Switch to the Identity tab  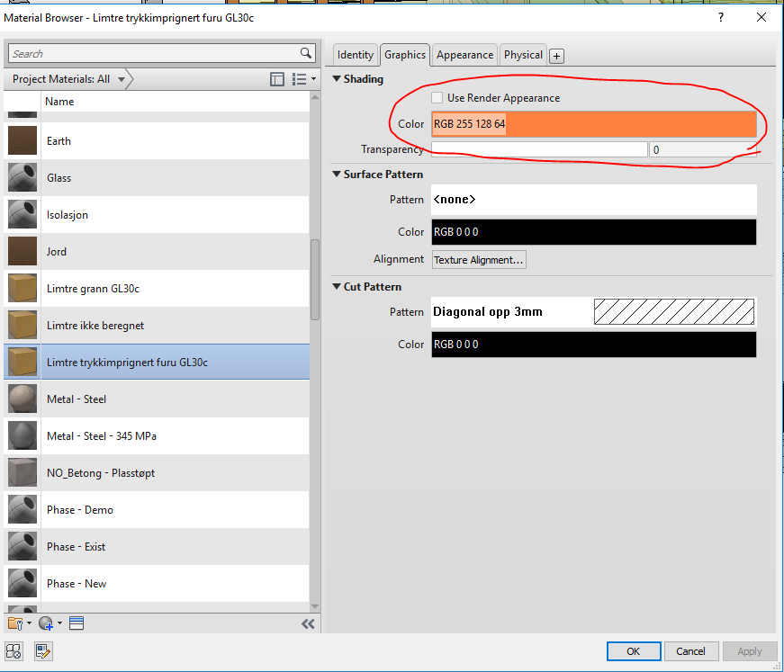pos(355,55)
